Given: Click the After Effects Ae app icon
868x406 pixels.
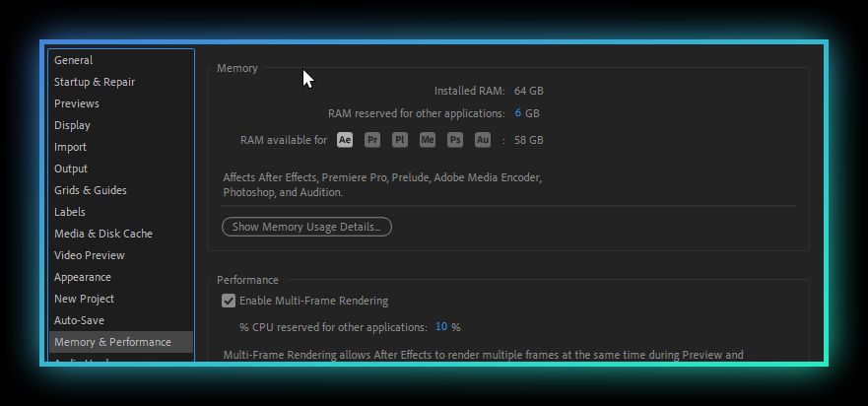Looking at the screenshot, I should 344,140.
